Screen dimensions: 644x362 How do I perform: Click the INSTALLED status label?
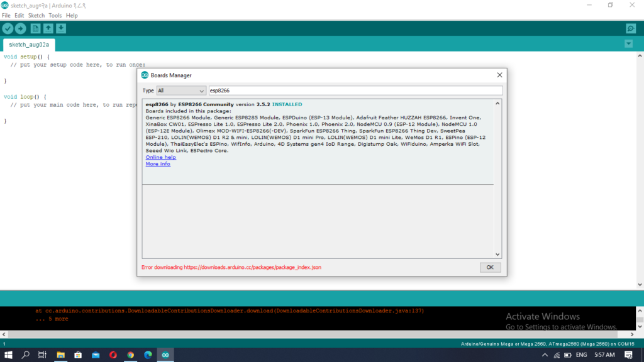point(287,104)
